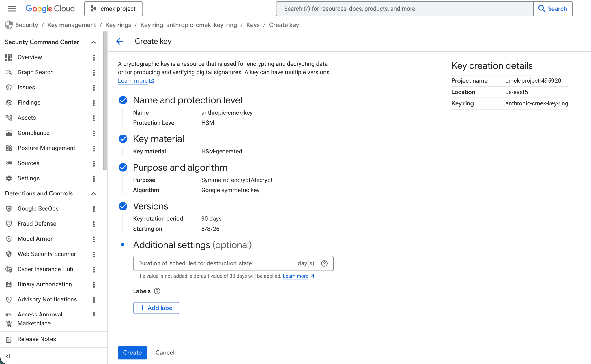591x364 pixels.
Task: Expand Purpose and algorithm step
Action: point(180,167)
